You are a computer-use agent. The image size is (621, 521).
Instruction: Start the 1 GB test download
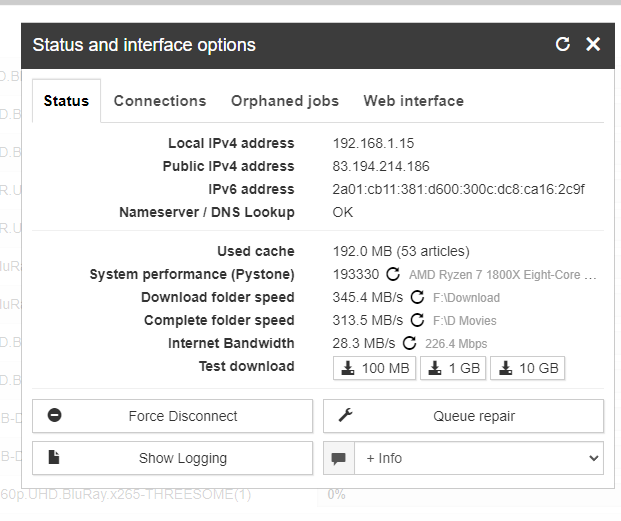point(453,368)
